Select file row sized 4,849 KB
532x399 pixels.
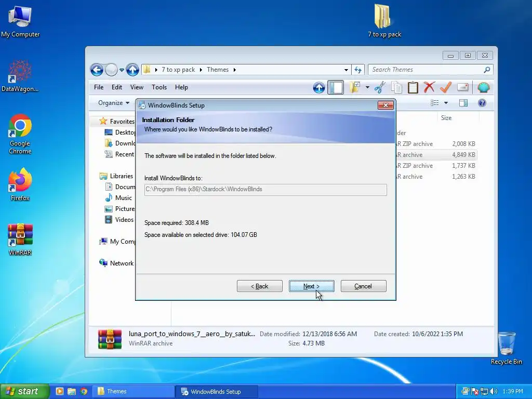[x=436, y=155]
